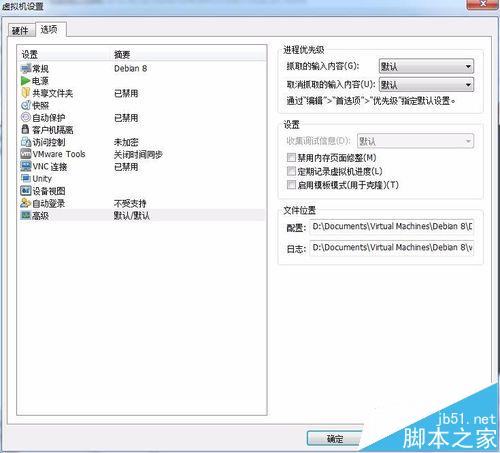
Task: Open the 共享文件夹 shared folders icon
Action: [x=26, y=93]
